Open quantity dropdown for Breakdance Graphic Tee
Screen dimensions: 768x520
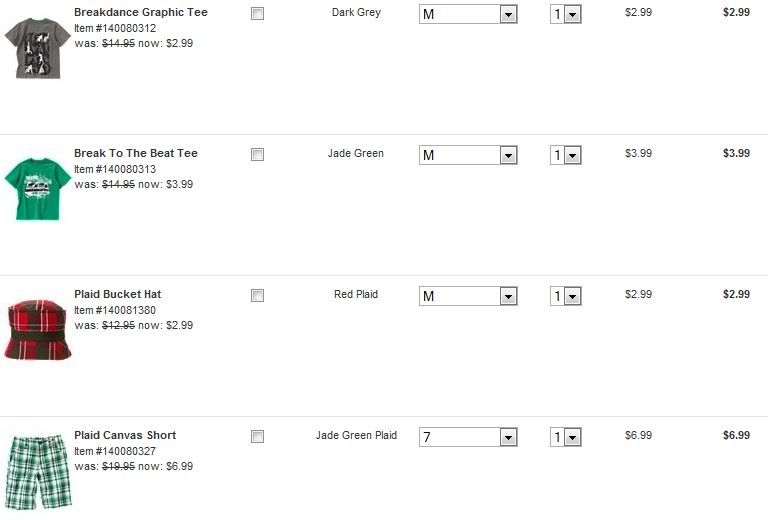pos(565,14)
